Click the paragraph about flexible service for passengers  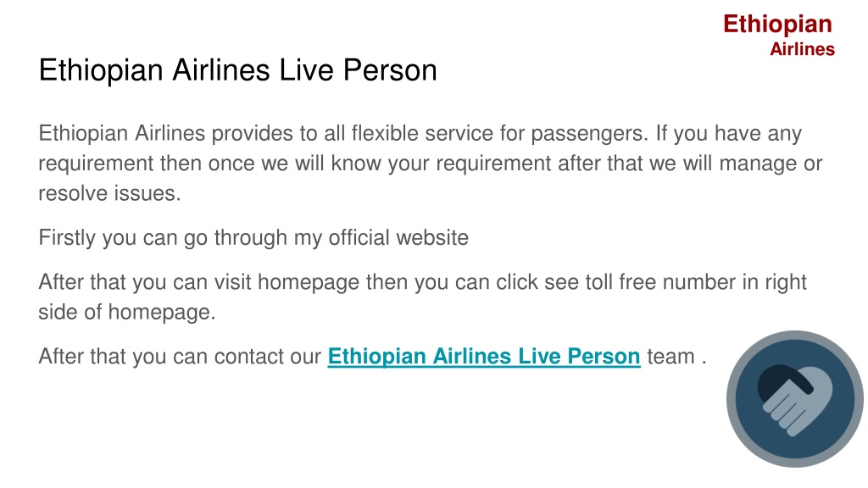pos(430,164)
